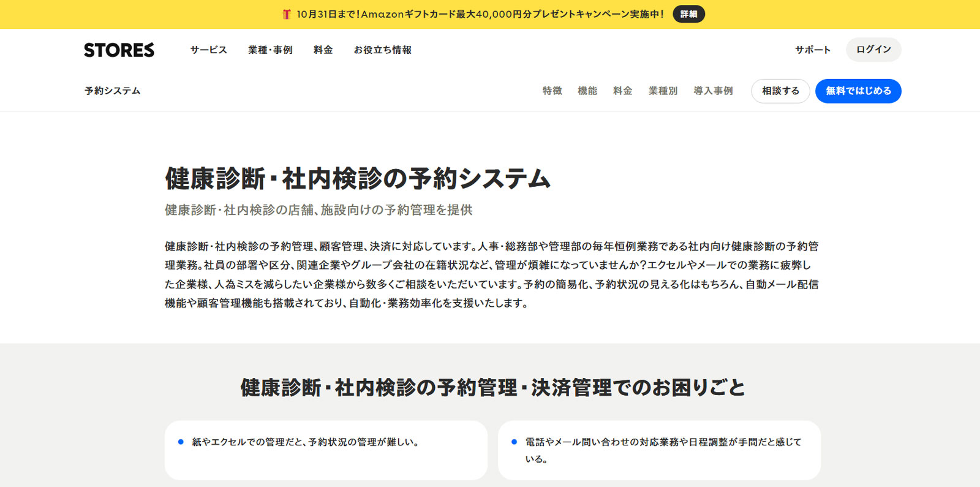
Task: Open the 業種・事例 menu
Action: [x=270, y=50]
